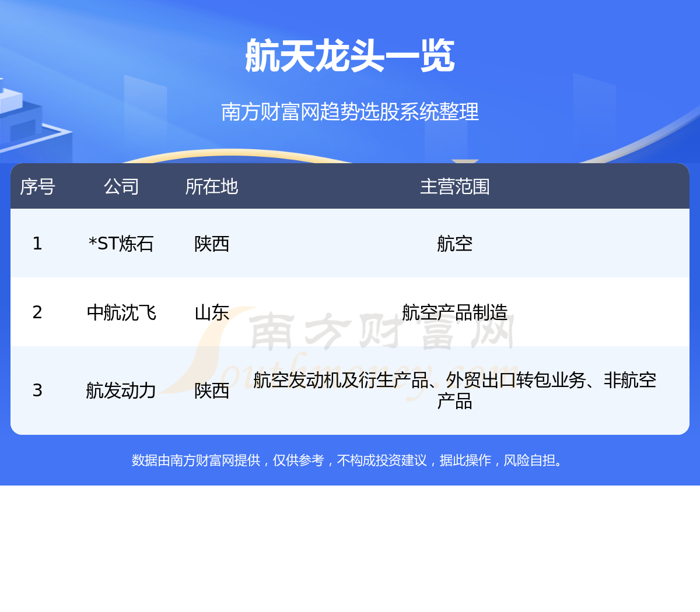Click the title 航天龙头一览
The image size is (700, 612).
point(349,56)
